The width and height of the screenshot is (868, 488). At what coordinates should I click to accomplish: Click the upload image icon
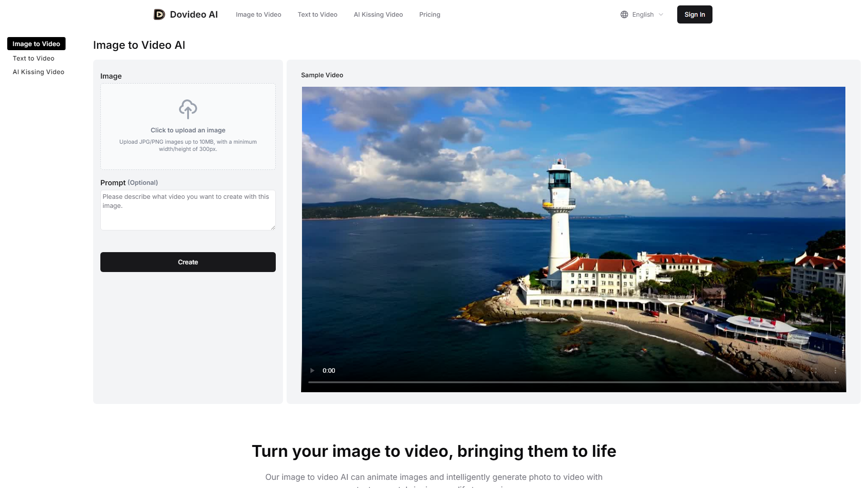188,108
